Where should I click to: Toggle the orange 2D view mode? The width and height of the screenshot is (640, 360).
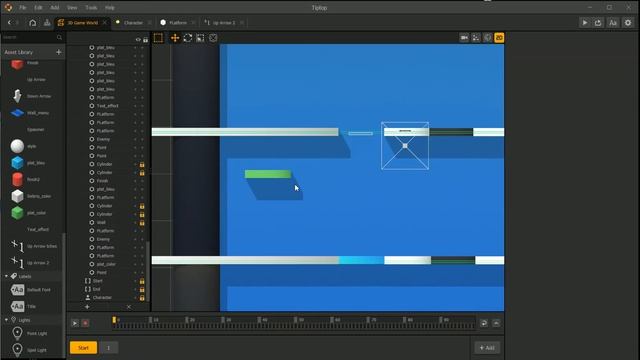(x=499, y=38)
